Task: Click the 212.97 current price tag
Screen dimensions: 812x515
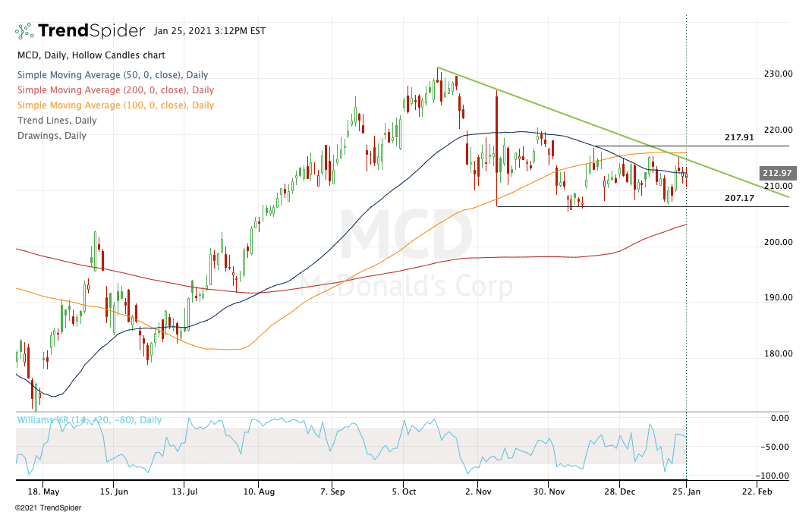Action: pyautogui.click(x=777, y=174)
